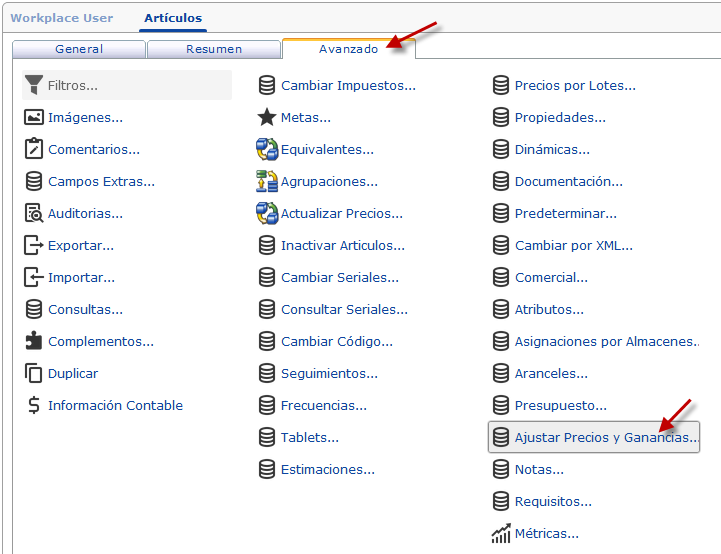Open Consultar Seriales
This screenshot has height=554, width=721.
tap(344, 309)
